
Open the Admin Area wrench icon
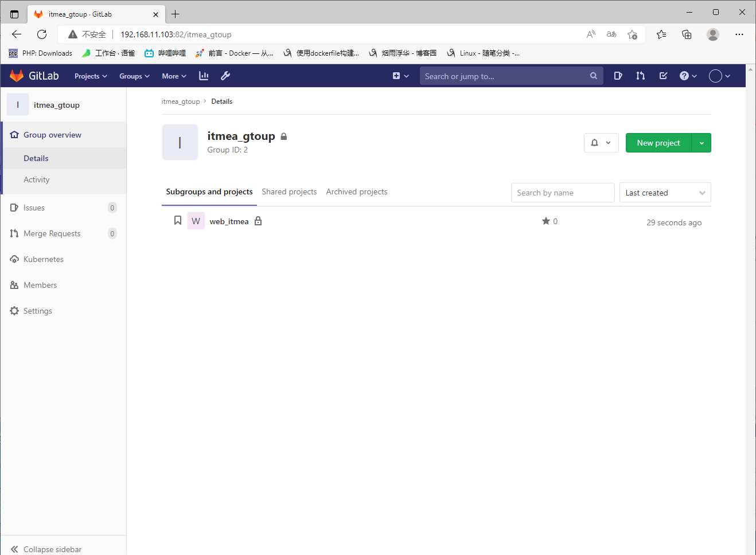(225, 76)
